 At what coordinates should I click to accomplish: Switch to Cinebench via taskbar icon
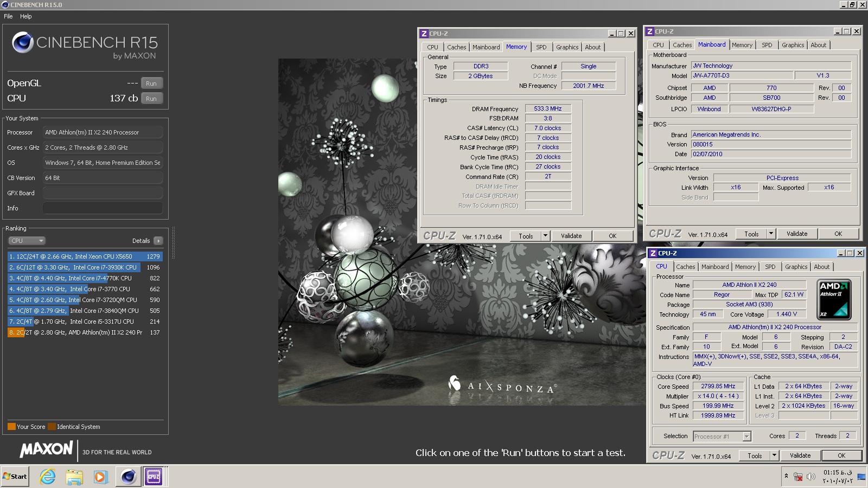[129, 477]
